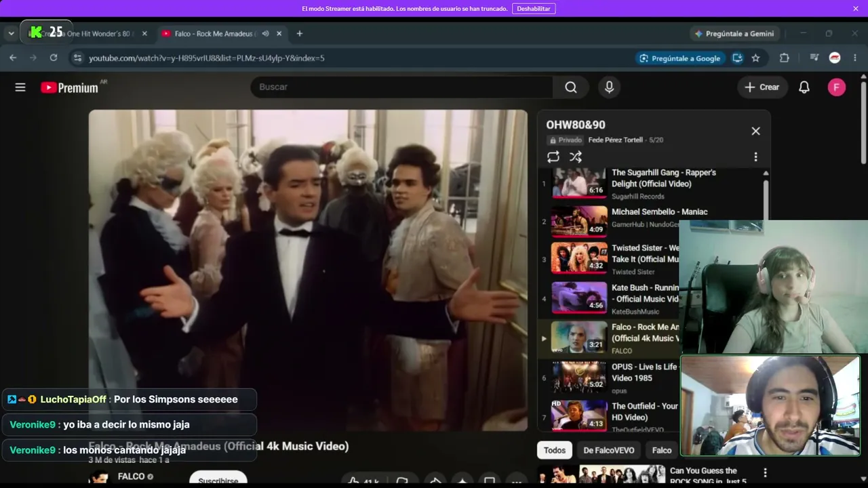
Task: Go back to the previous page
Action: coord(13,58)
